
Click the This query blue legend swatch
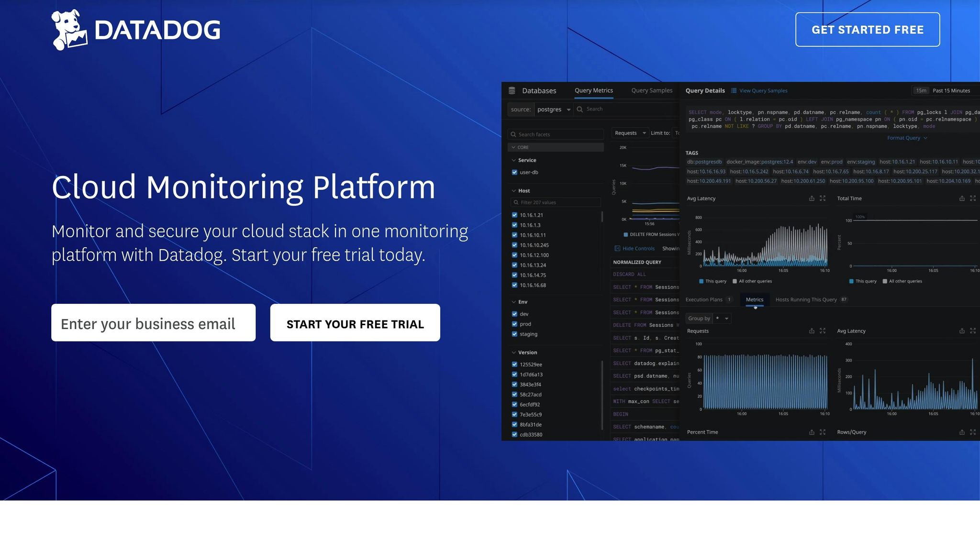701,281
